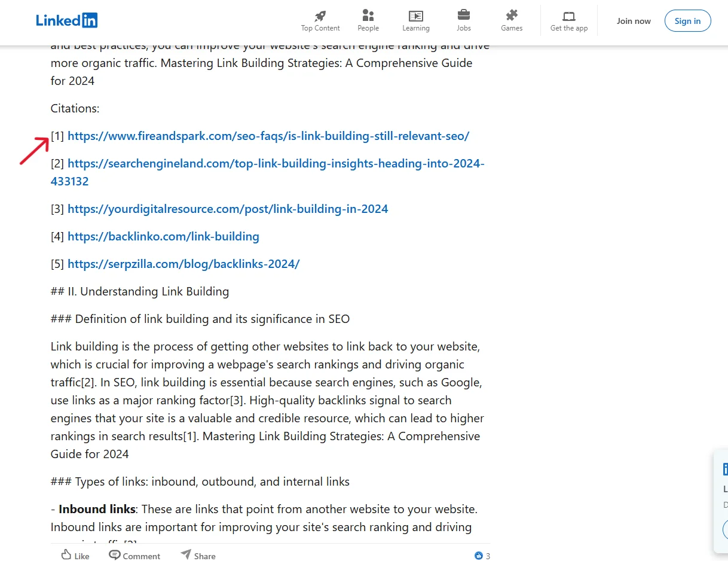Open Learning from the top navigation
Viewport: 728px width, 561px height.
[415, 17]
